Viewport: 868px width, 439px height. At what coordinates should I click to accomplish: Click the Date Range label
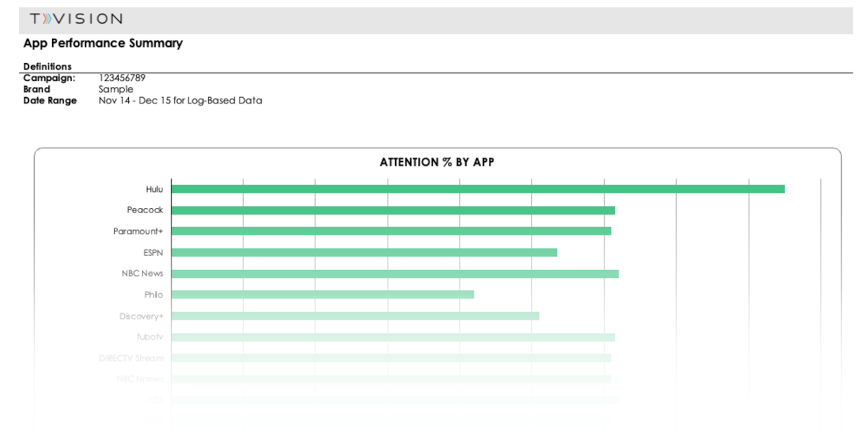pyautogui.click(x=50, y=101)
